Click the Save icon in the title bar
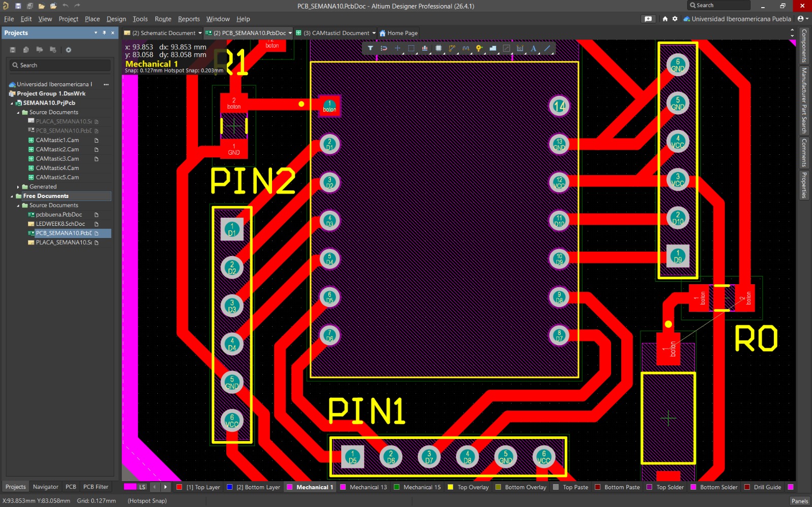Image resolution: width=812 pixels, height=507 pixels. pos(18,6)
